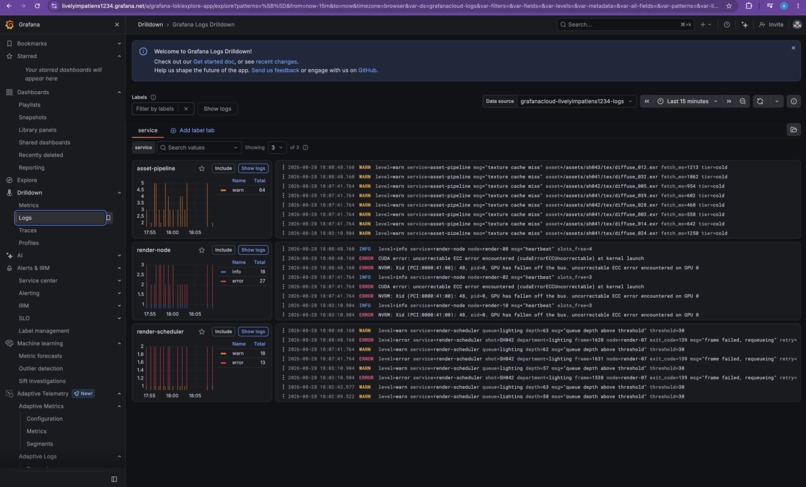Open Metrics under Drilldown
The image size is (806, 487).
pos(28,205)
